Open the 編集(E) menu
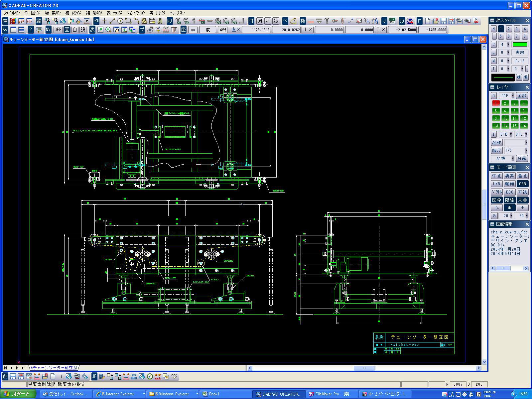Viewport: 532px width, 399px height. point(53,13)
